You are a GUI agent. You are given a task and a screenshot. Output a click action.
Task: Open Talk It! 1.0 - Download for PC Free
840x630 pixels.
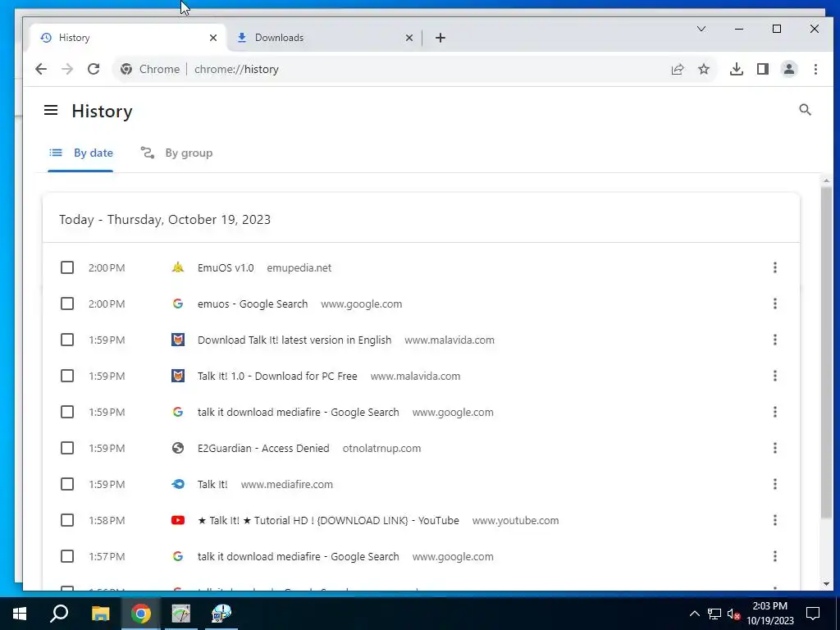(277, 376)
